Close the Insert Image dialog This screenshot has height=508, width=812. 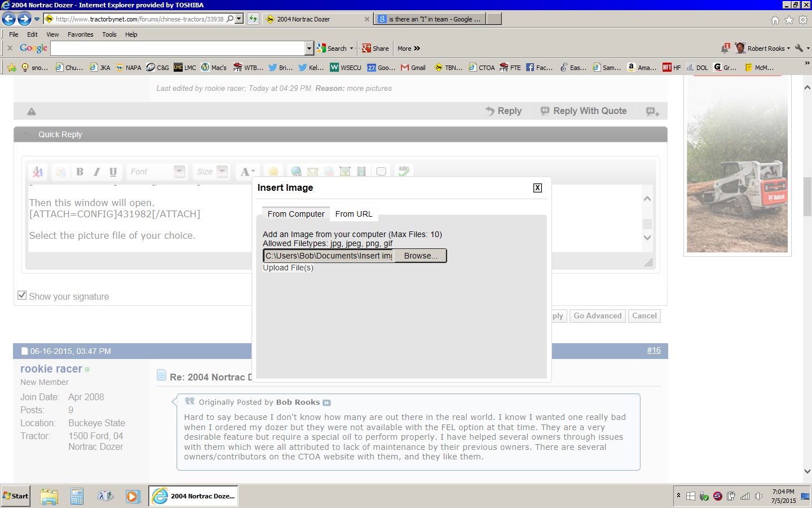click(537, 188)
